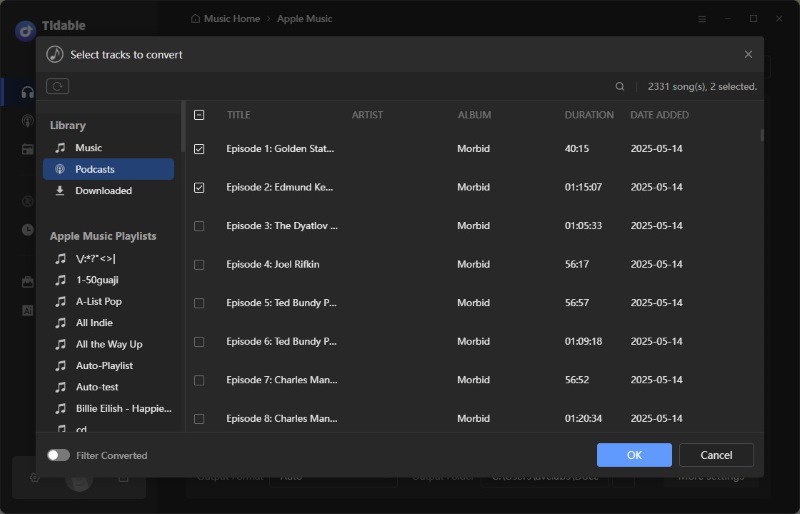Sort by the DATE ADDED column header
The image size is (800, 514).
(659, 115)
